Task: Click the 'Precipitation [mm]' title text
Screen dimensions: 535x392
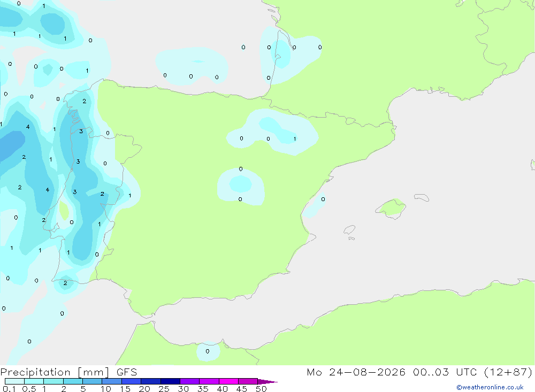Action: pos(55,372)
